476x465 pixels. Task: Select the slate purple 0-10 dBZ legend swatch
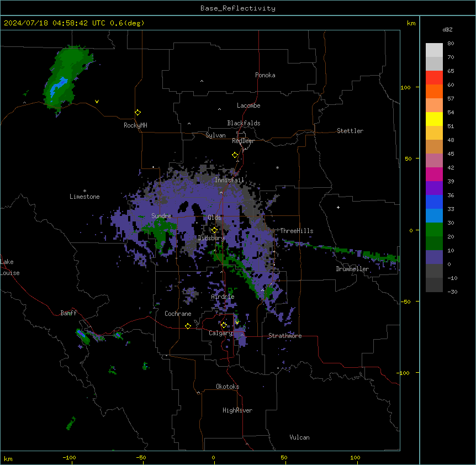pyautogui.click(x=434, y=257)
